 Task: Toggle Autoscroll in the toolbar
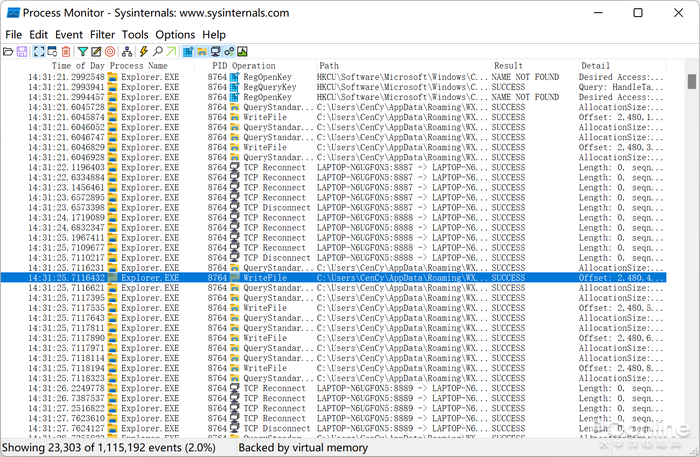tap(52, 51)
